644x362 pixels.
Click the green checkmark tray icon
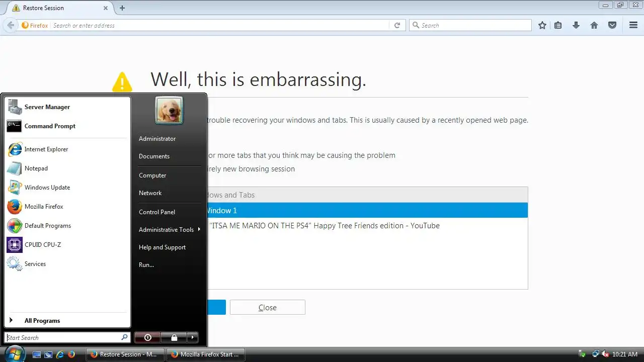click(582, 354)
